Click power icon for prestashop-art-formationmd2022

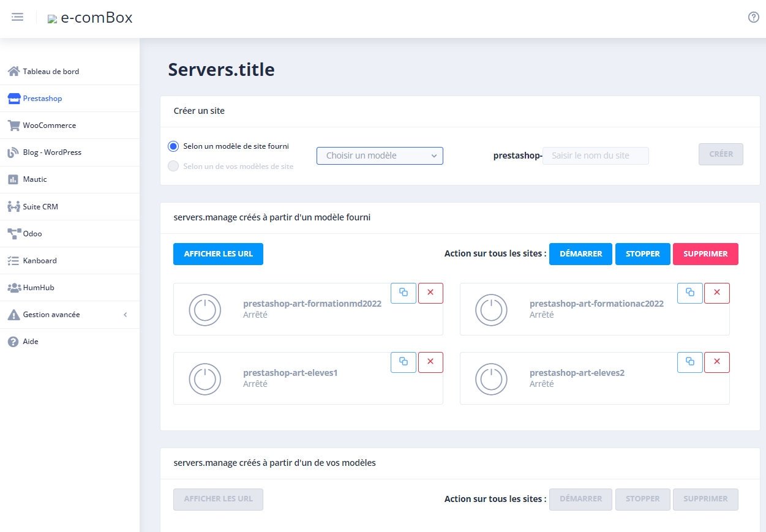[205, 310]
